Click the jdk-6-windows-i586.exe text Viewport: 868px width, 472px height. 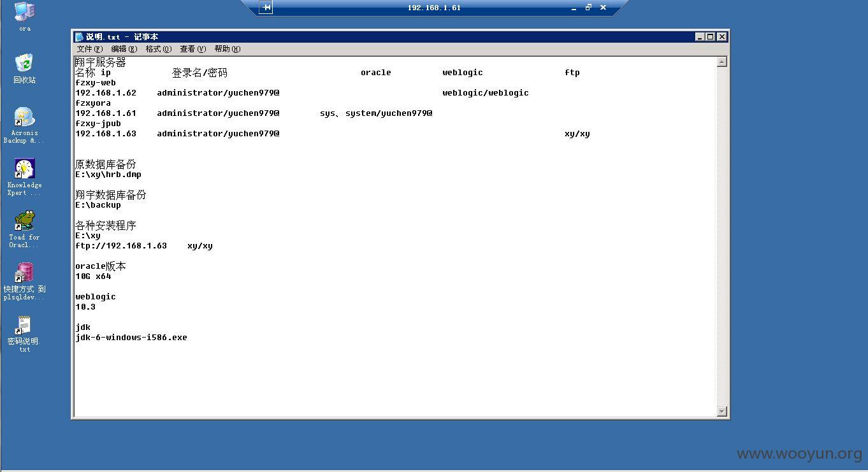click(131, 338)
